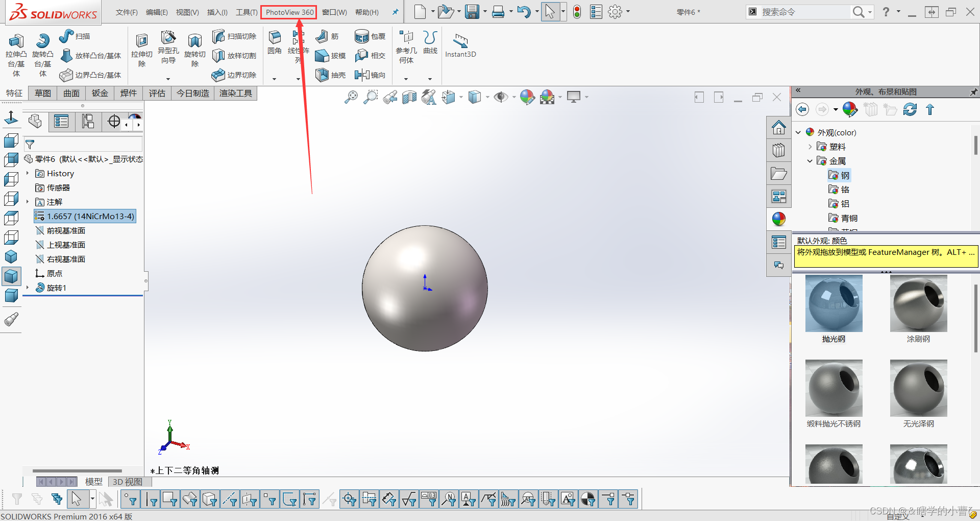The image size is (980, 521).
Task: Pick the Mirror (镜向) tool
Action: pos(371,75)
